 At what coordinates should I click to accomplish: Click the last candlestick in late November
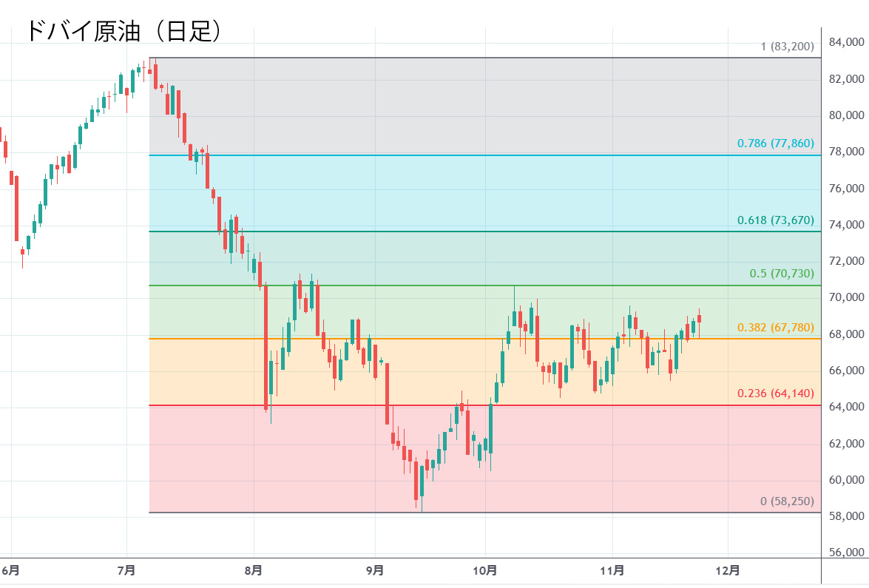tap(699, 318)
